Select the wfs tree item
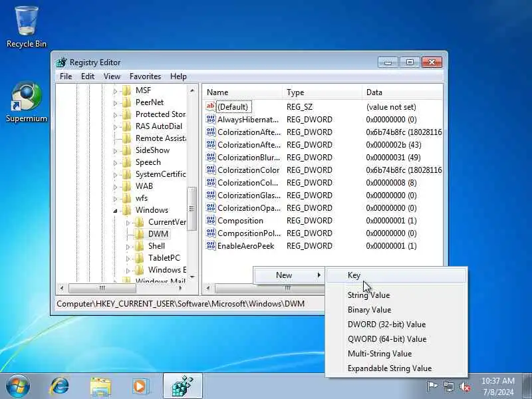The height and width of the screenshot is (399, 532). (x=142, y=198)
